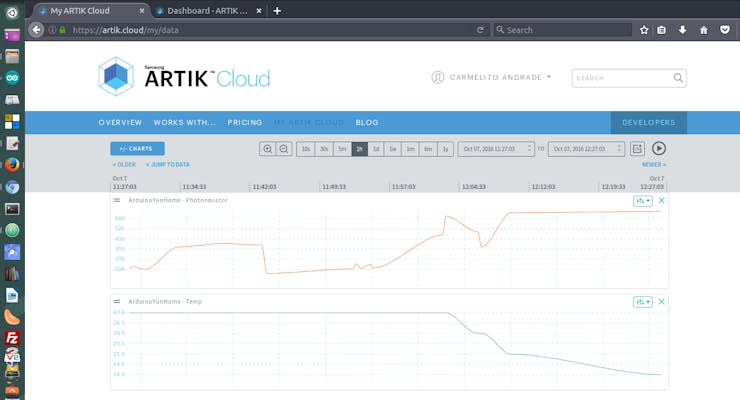Image resolution: width=740 pixels, height=400 pixels.
Task: Adjust the start date stepper arrows
Action: pyautogui.click(x=530, y=149)
